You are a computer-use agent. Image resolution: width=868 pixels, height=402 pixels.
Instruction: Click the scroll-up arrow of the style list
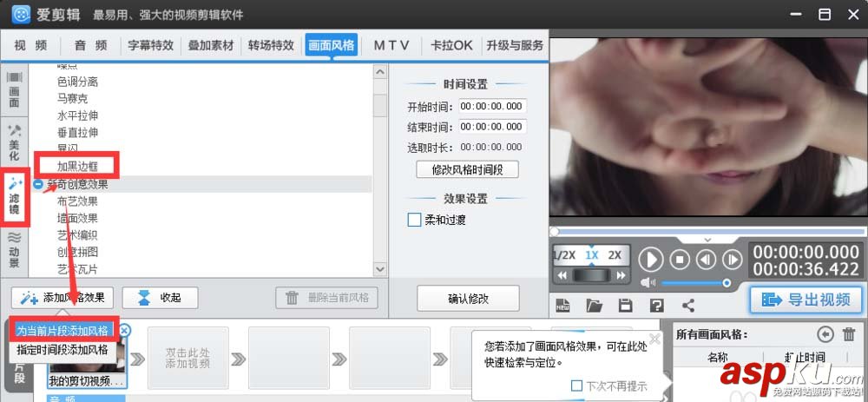tap(380, 72)
